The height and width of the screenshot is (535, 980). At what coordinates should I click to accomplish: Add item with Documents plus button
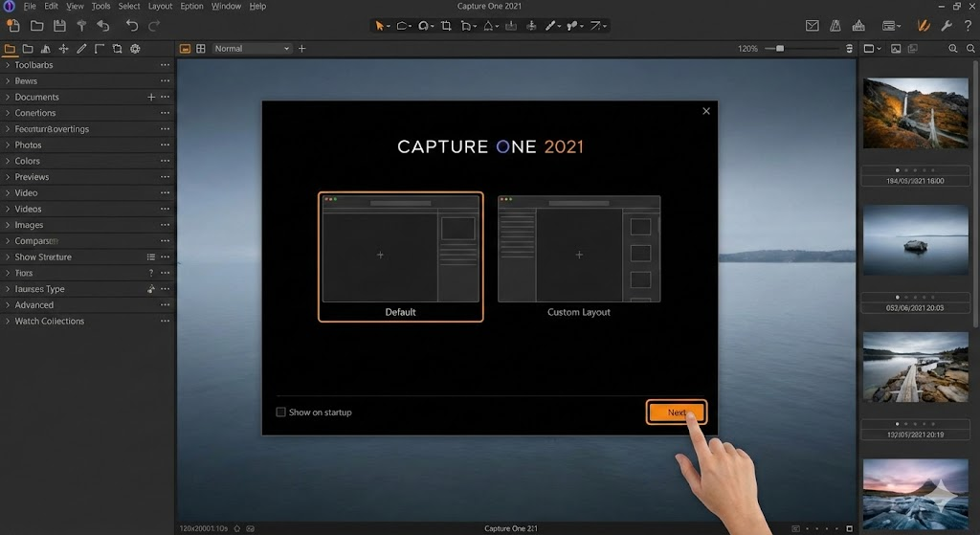(x=150, y=97)
